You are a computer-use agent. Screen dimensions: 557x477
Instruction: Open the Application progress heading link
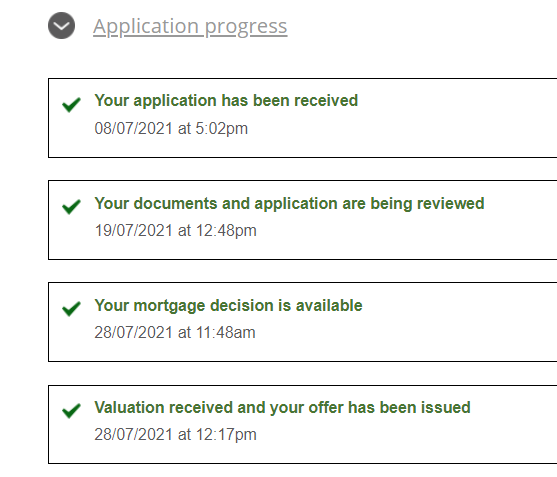point(190,27)
